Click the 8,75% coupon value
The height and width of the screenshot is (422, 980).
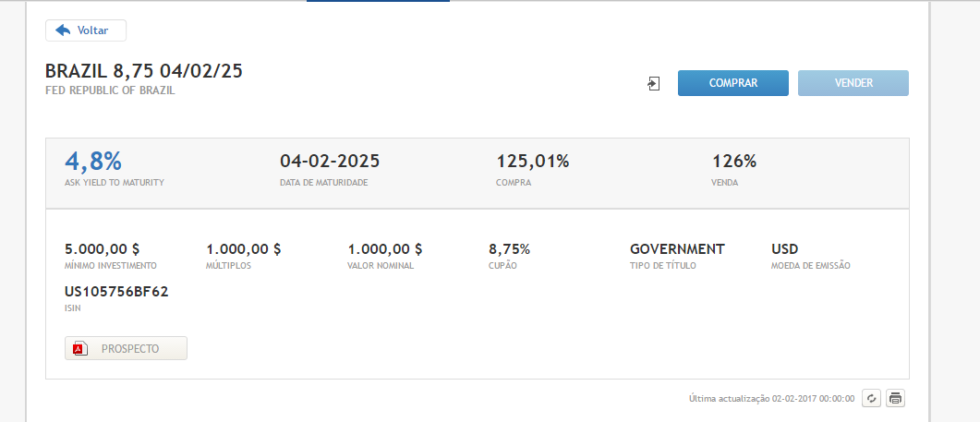[509, 248]
